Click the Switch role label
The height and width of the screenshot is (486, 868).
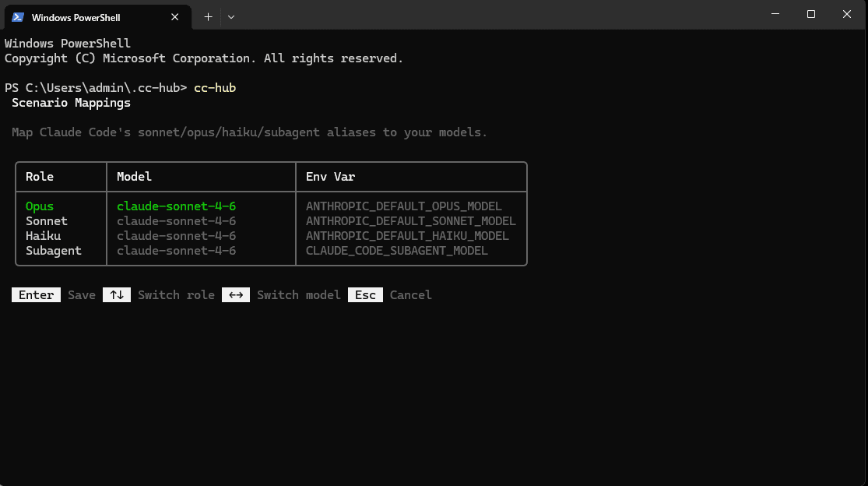point(176,295)
